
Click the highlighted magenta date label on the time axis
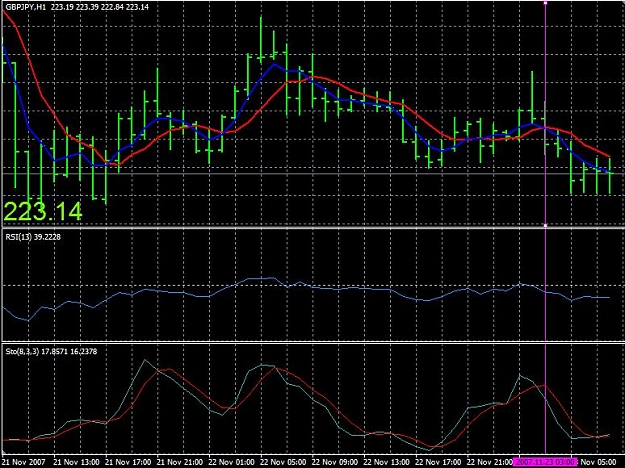(545, 462)
